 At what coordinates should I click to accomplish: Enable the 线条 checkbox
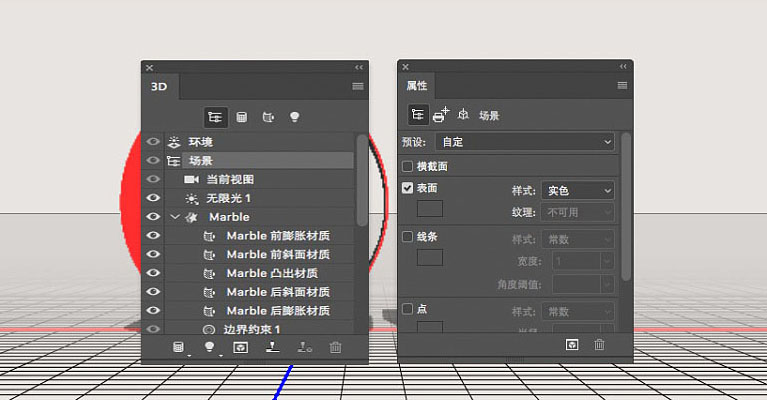point(407,237)
